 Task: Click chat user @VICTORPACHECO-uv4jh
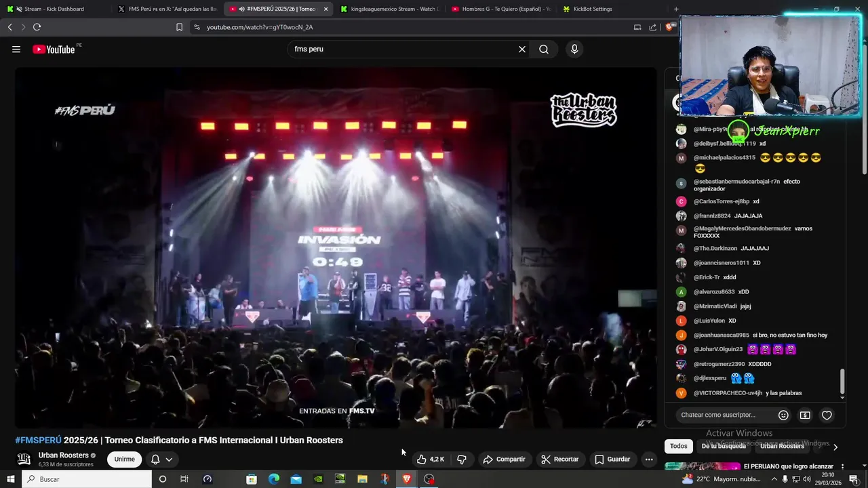728,393
